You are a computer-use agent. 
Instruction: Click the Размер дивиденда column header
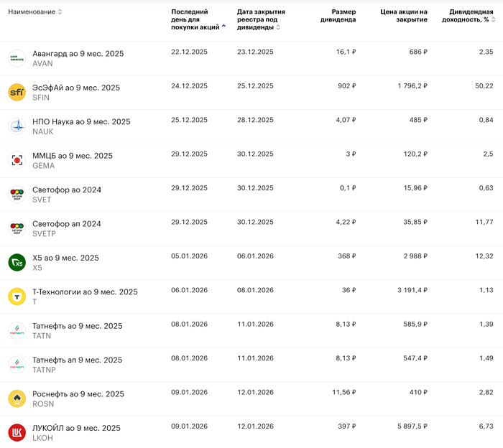point(338,16)
